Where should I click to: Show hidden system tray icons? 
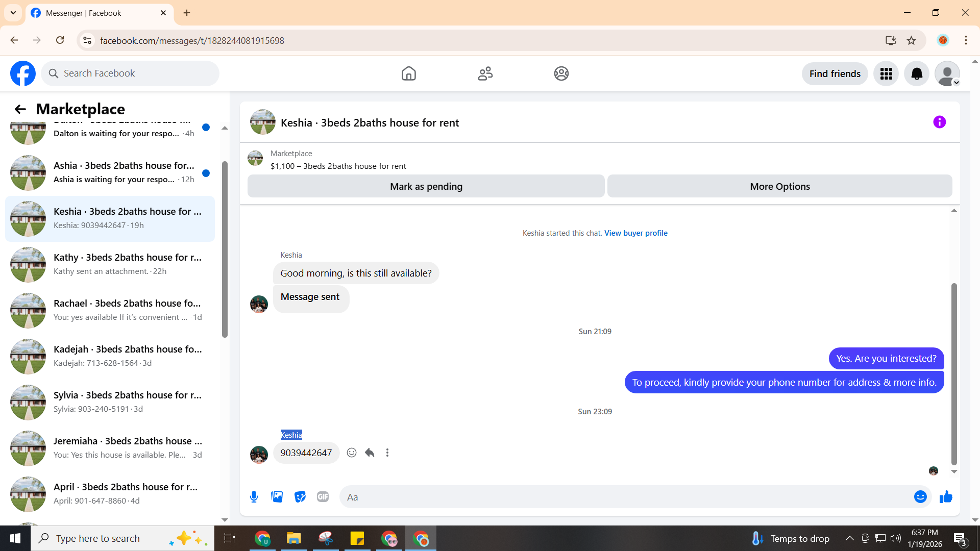tap(849, 538)
